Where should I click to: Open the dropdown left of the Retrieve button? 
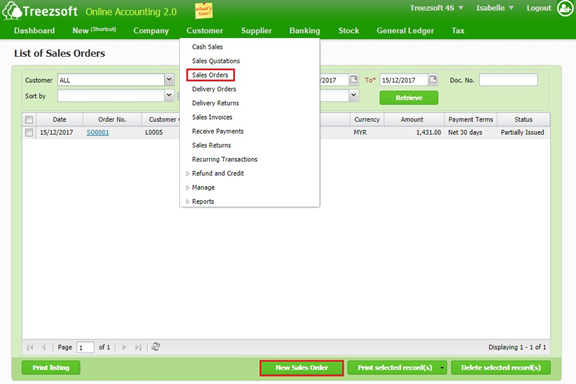[353, 96]
